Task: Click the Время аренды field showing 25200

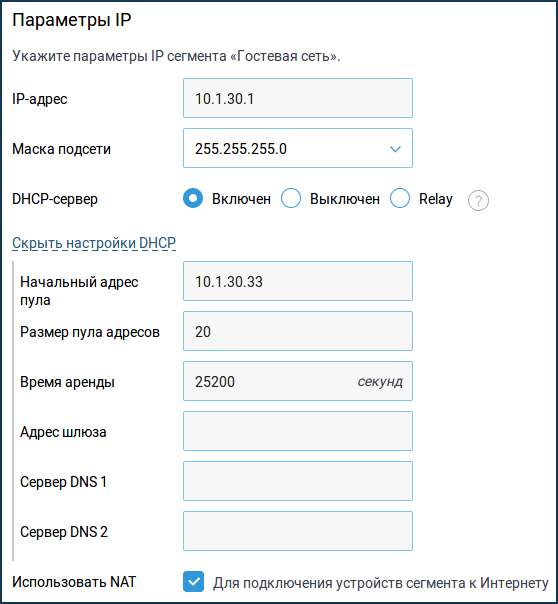Action: pyautogui.click(x=298, y=381)
